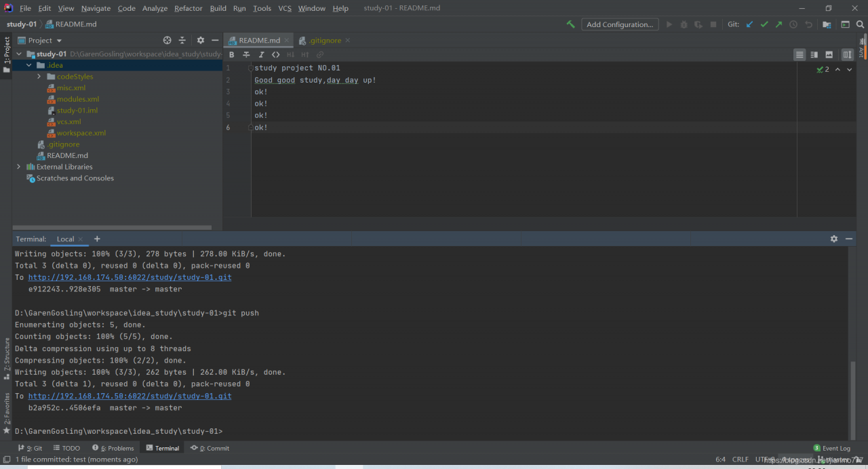
Task: Click the locate file crosshair icon
Action: [167, 41]
